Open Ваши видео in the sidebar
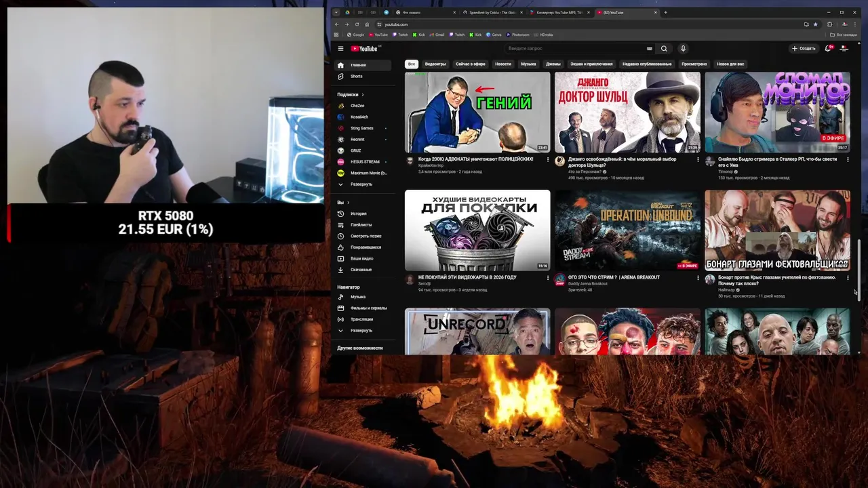The width and height of the screenshot is (868, 488). [x=363, y=258]
